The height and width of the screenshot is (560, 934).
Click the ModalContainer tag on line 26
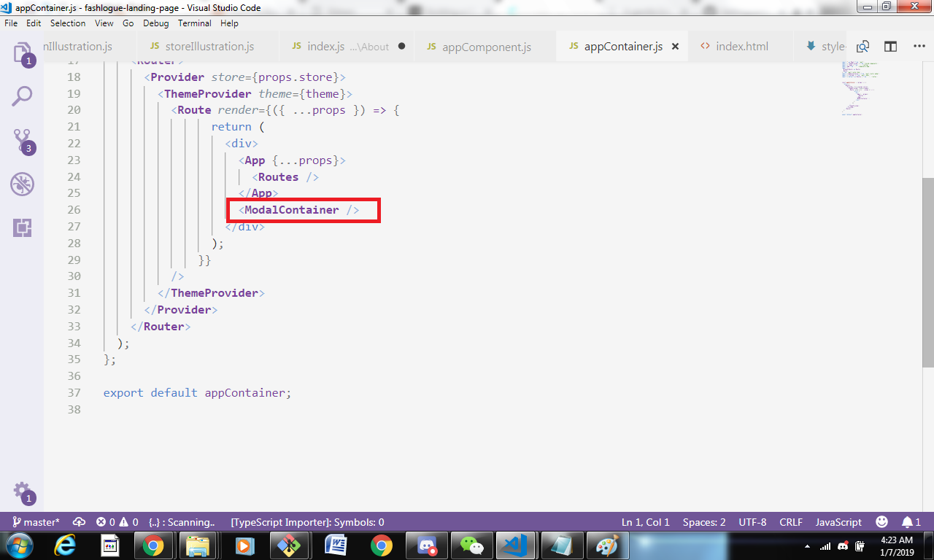click(x=299, y=210)
